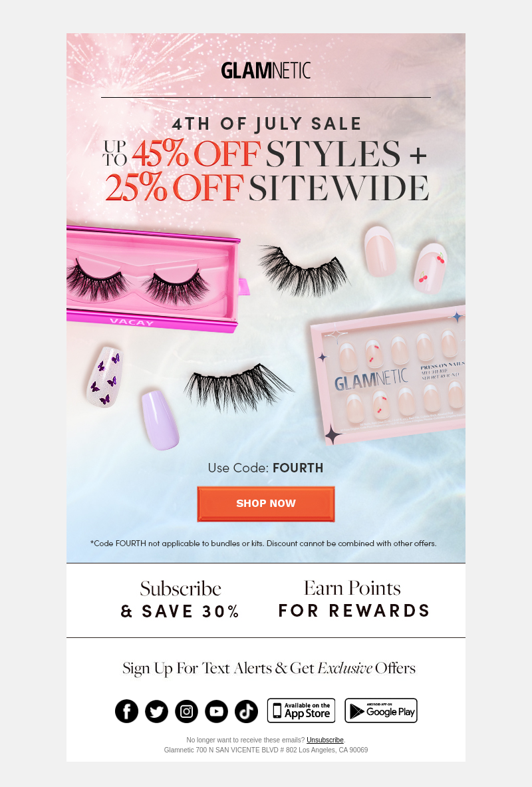Click the text alerts sign-up heading
The height and width of the screenshot is (787, 532).
click(x=269, y=669)
